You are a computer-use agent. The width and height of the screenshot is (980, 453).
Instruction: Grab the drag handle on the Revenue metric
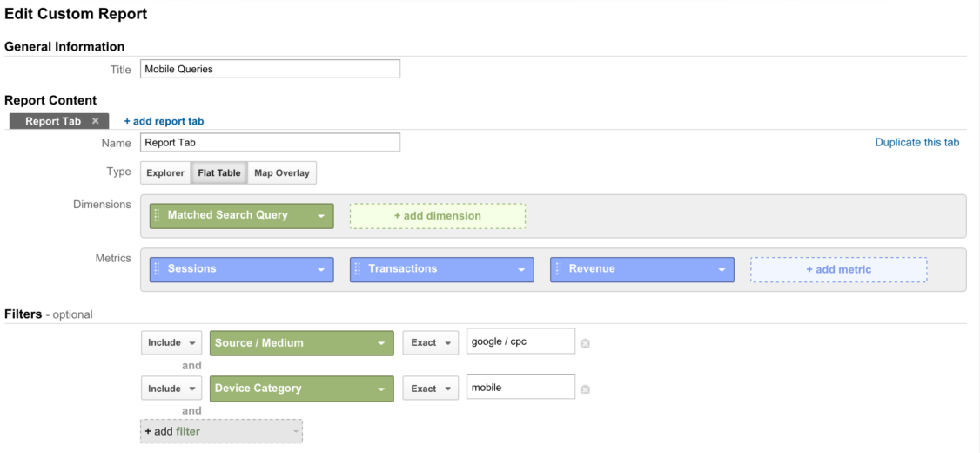click(x=558, y=269)
